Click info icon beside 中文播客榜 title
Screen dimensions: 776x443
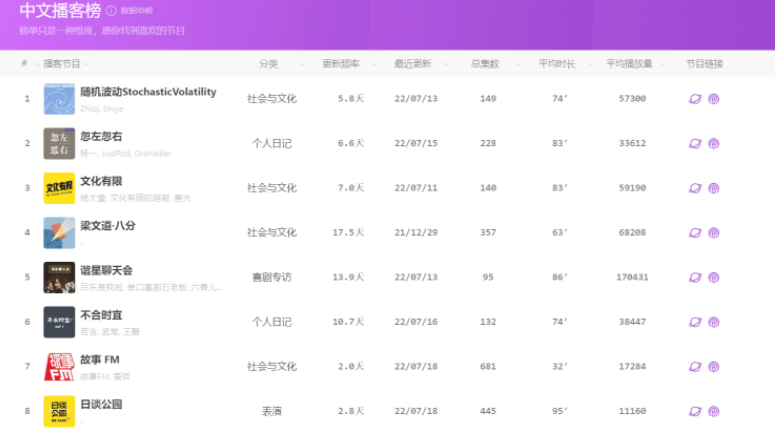(x=111, y=10)
